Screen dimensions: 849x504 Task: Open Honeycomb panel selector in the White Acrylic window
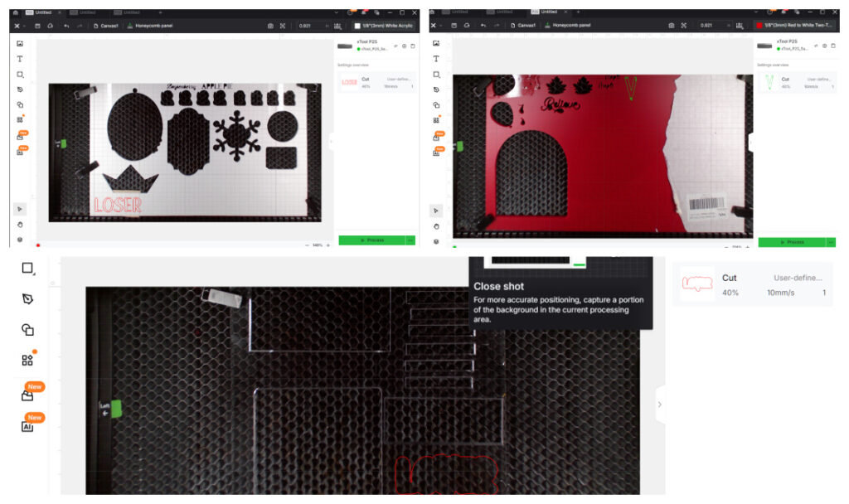click(153, 26)
